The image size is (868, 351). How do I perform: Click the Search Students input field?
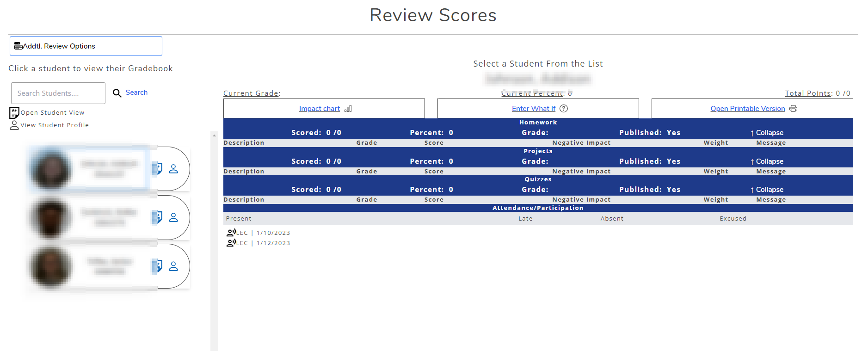pos(58,93)
